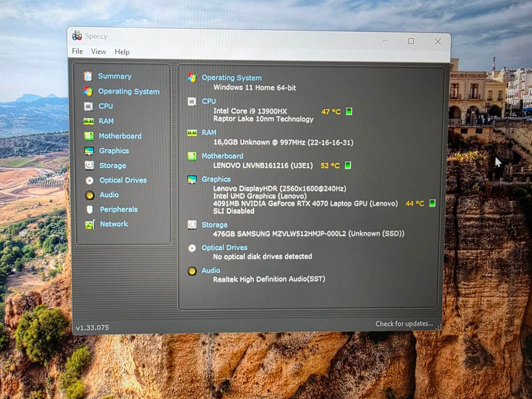
Task: Click Audio speaker icon in summary panel
Action: click(192, 271)
